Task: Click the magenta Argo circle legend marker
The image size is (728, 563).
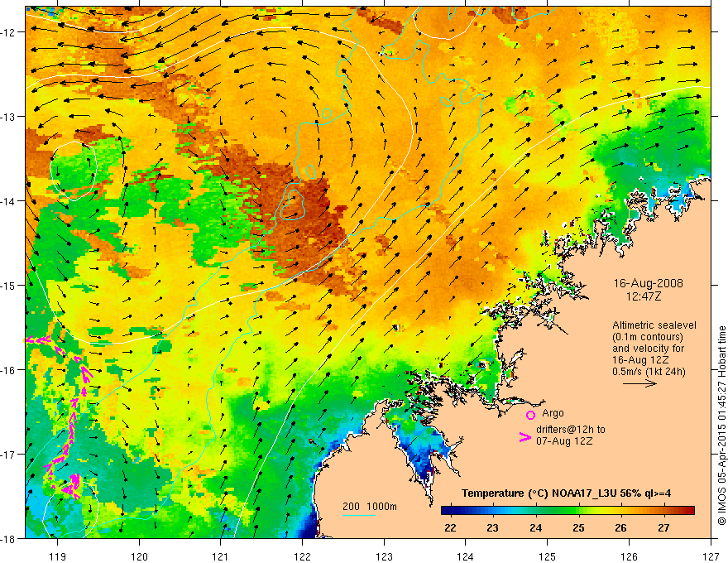Action: [x=530, y=415]
